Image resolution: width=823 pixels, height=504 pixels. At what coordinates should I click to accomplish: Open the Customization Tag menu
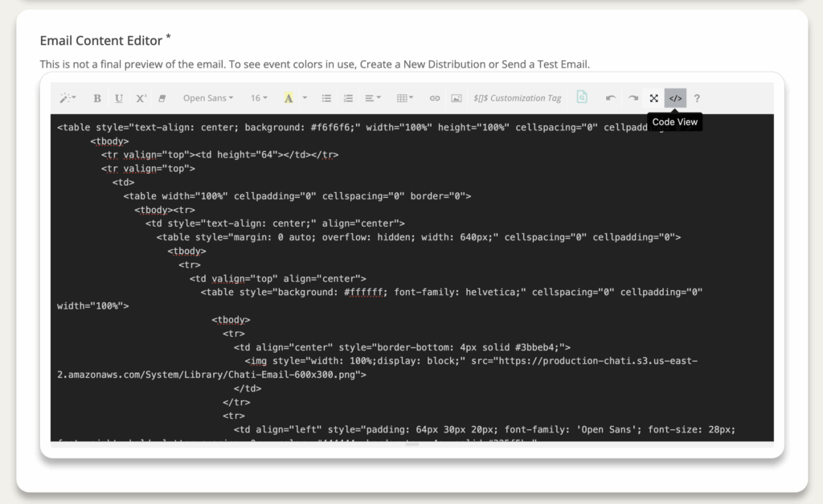pyautogui.click(x=518, y=98)
